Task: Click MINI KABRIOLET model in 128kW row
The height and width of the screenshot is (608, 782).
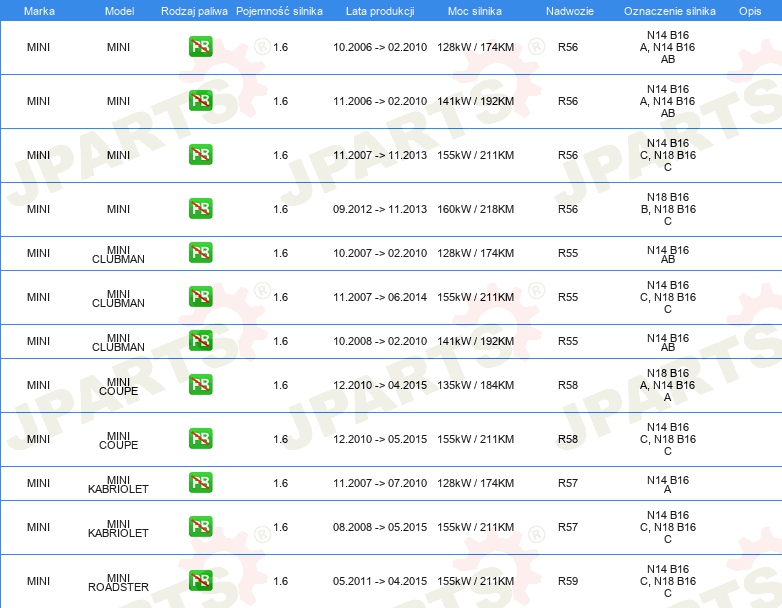Action: (118, 484)
